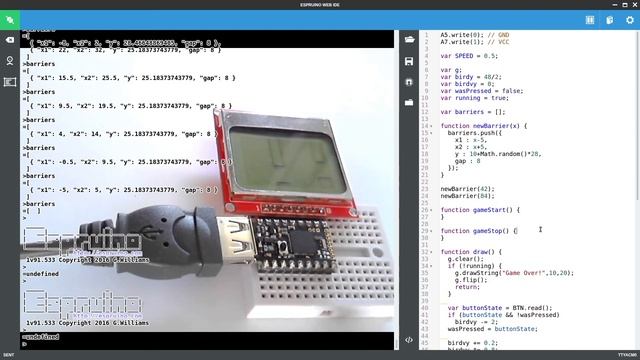This screenshot has height=360, width=640.
Task: Click code line 'var barriers = [];'
Action: pos(473,112)
